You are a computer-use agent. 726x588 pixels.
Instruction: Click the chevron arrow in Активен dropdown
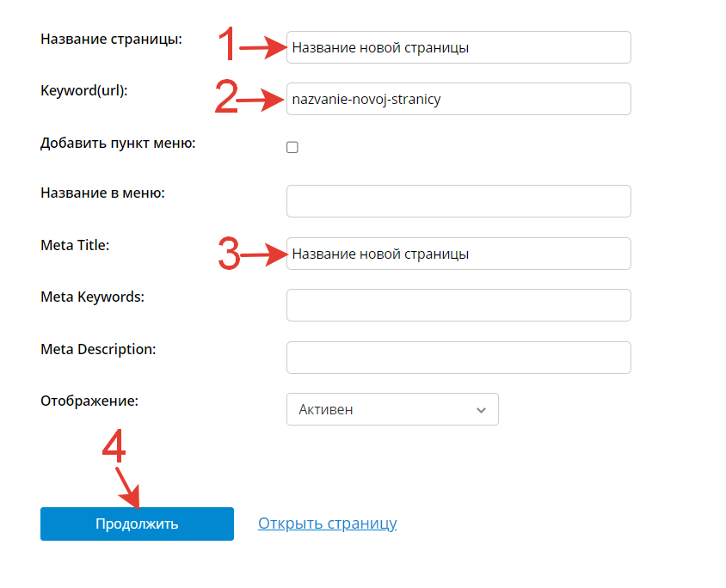pos(481,410)
